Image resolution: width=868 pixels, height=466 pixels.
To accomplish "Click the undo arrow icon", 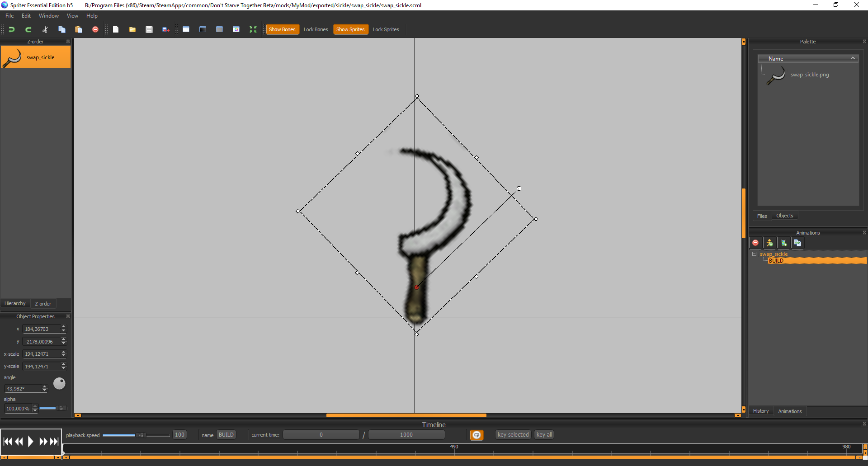I will 12,29.
